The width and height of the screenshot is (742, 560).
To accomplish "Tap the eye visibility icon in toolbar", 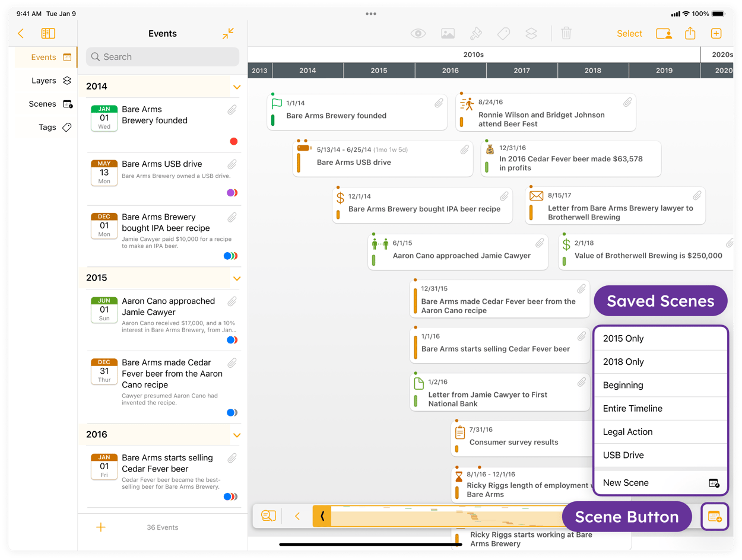I will pos(418,34).
